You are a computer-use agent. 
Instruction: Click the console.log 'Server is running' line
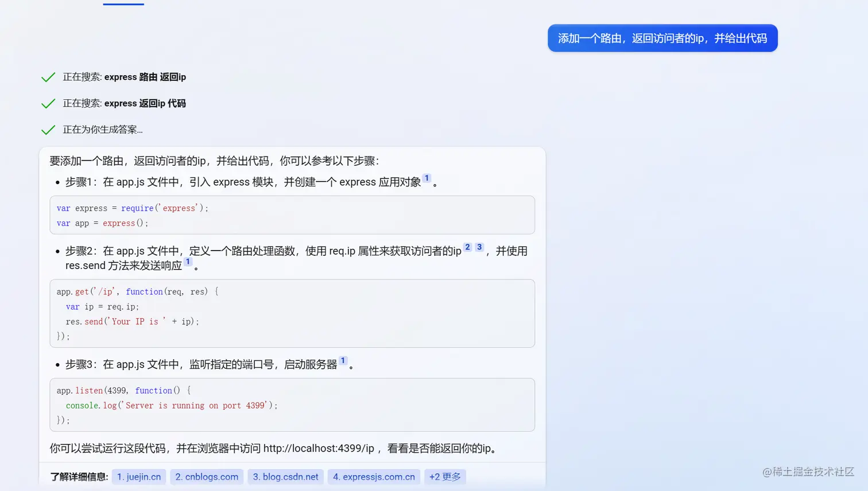172,405
